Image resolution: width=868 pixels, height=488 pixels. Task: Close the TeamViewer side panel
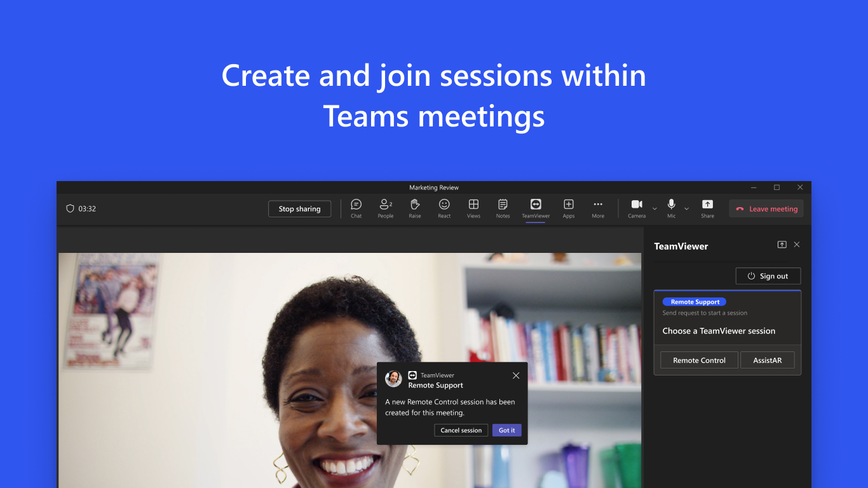click(x=797, y=245)
